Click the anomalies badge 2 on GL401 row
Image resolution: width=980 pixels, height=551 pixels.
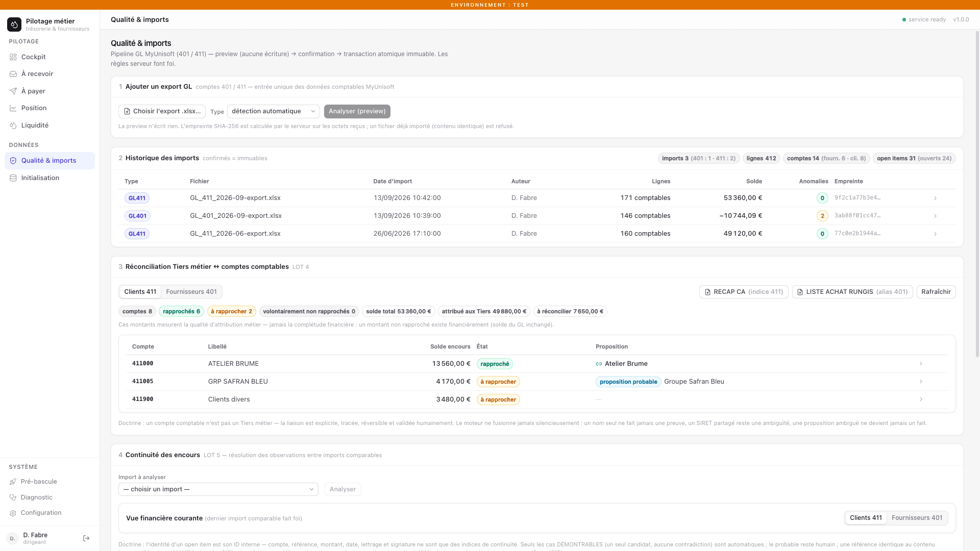pos(822,216)
